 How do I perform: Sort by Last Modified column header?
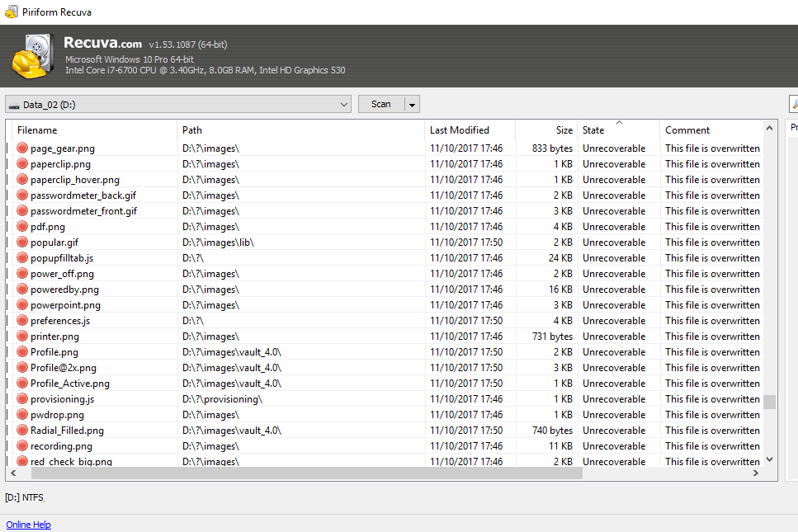459,130
